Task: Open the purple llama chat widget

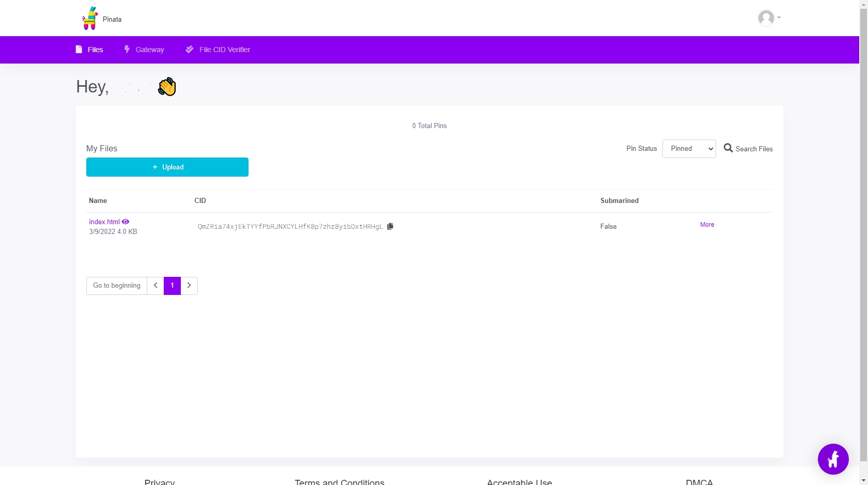Action: point(833,459)
